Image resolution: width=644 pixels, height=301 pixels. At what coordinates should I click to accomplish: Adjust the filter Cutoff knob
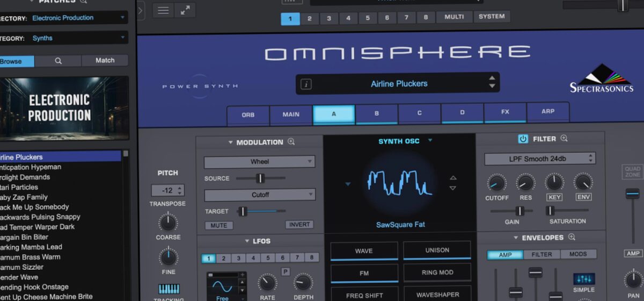click(x=496, y=183)
